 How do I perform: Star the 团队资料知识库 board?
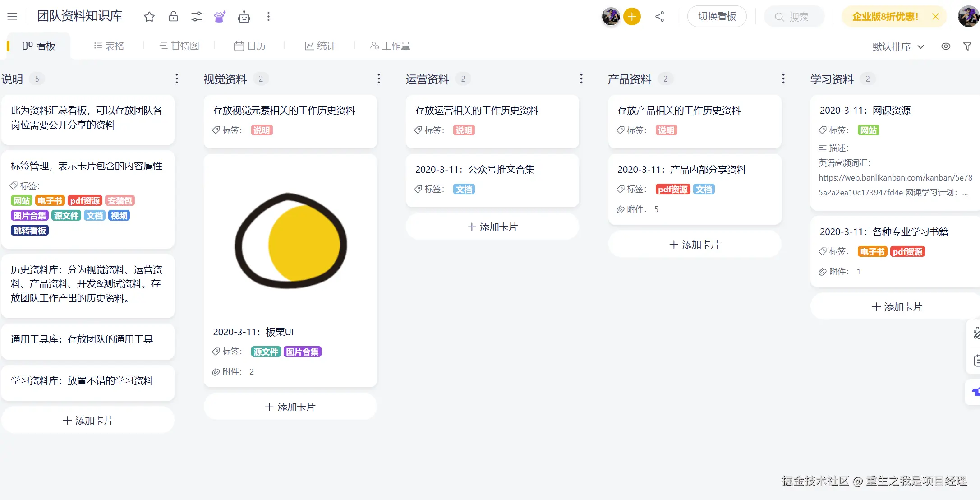[149, 17]
